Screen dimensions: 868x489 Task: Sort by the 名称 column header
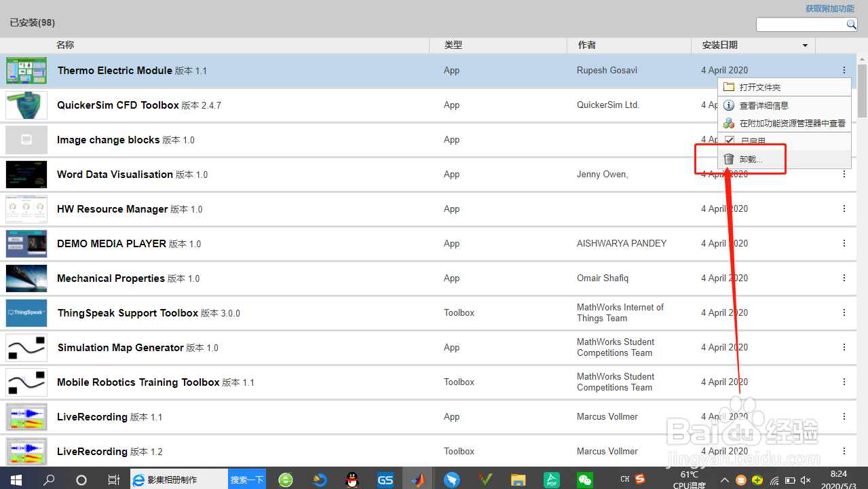[x=65, y=45]
